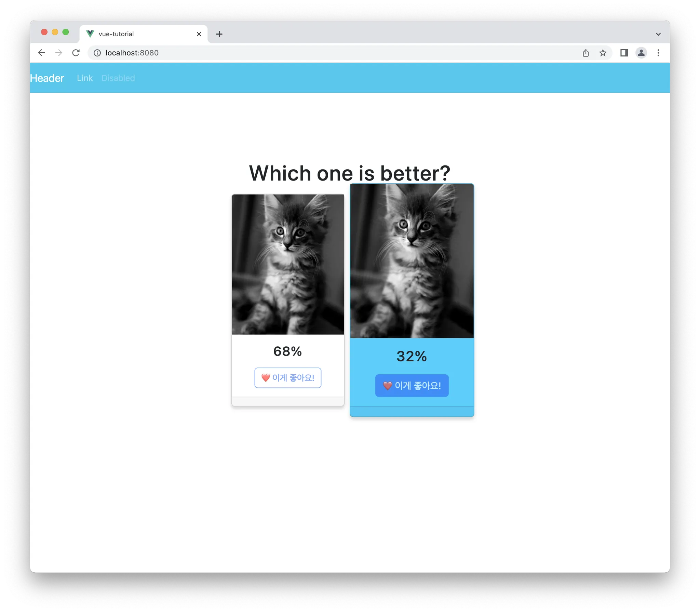The height and width of the screenshot is (612, 700).
Task: Open the Link navigation item
Action: click(x=85, y=78)
